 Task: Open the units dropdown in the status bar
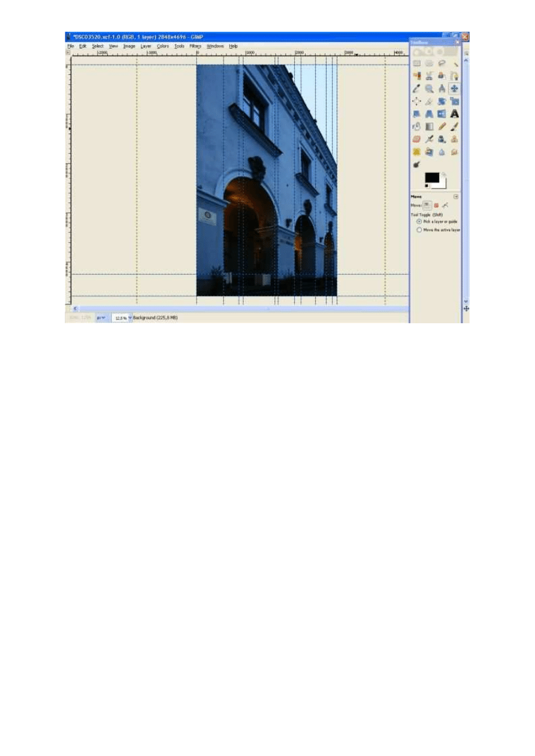102,317
